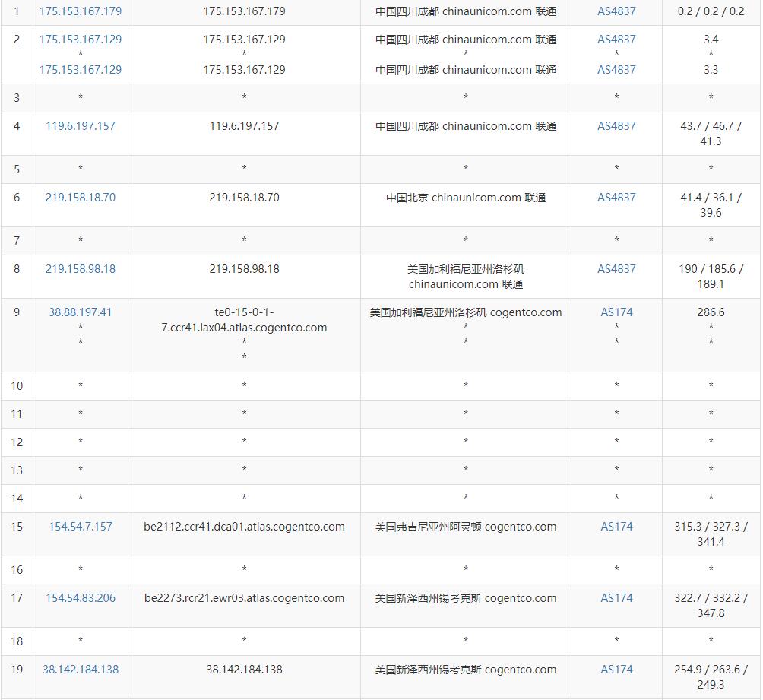Select the plain-text hostname 38.142.184.138

[244, 670]
